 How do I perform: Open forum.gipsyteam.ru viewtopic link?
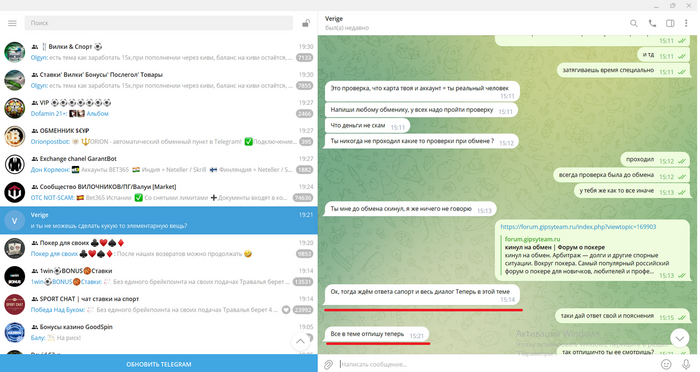pos(578,227)
